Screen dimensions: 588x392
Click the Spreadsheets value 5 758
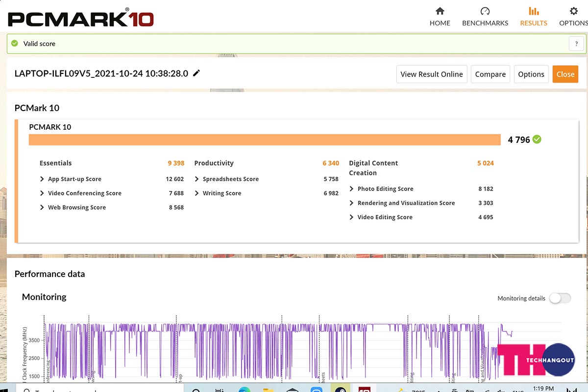331,179
